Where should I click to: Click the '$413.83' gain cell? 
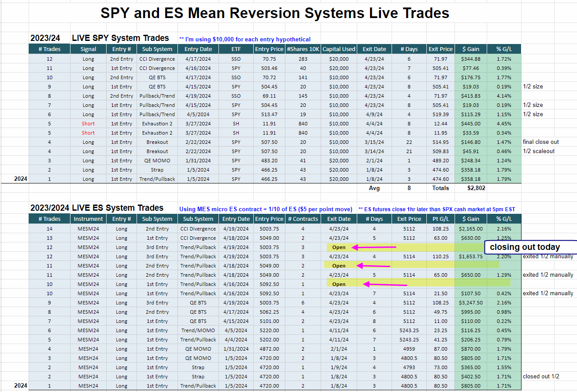(470, 96)
